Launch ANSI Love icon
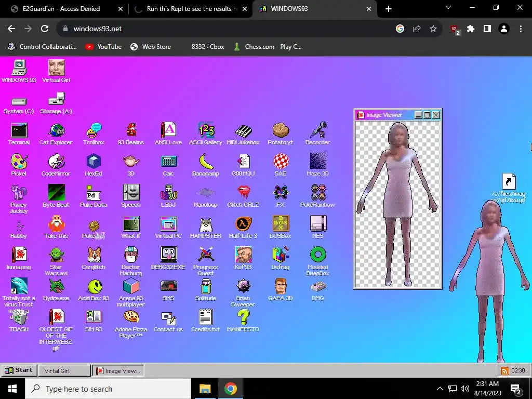 click(x=168, y=134)
